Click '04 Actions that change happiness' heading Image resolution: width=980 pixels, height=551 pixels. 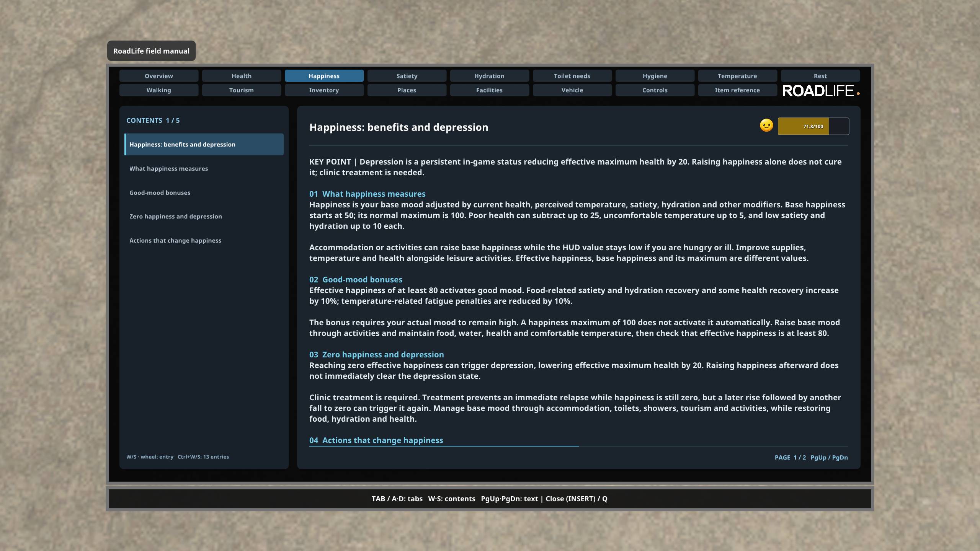point(376,440)
